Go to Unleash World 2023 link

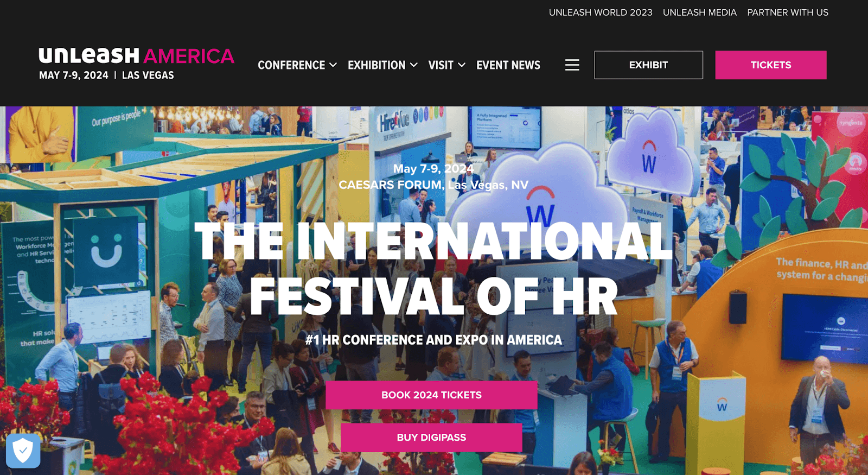click(601, 12)
